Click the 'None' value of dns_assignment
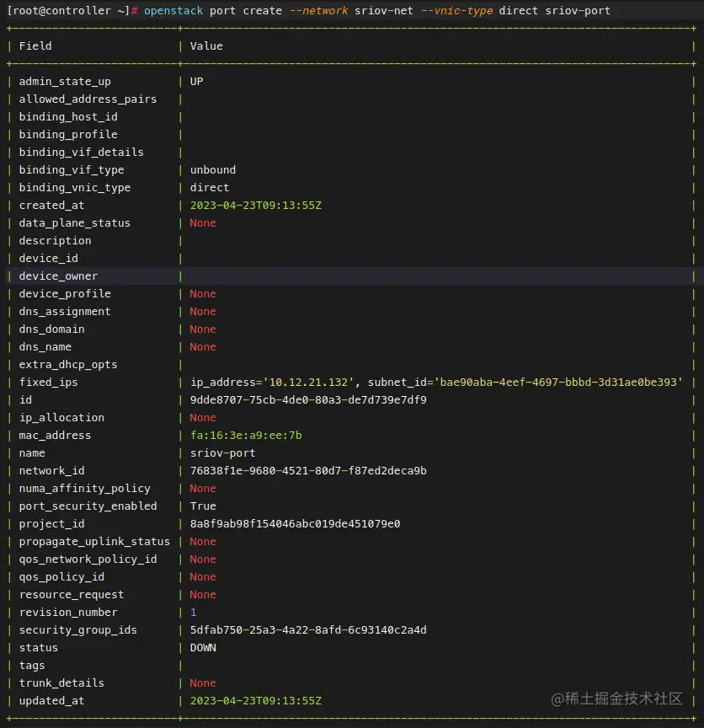 203,312
